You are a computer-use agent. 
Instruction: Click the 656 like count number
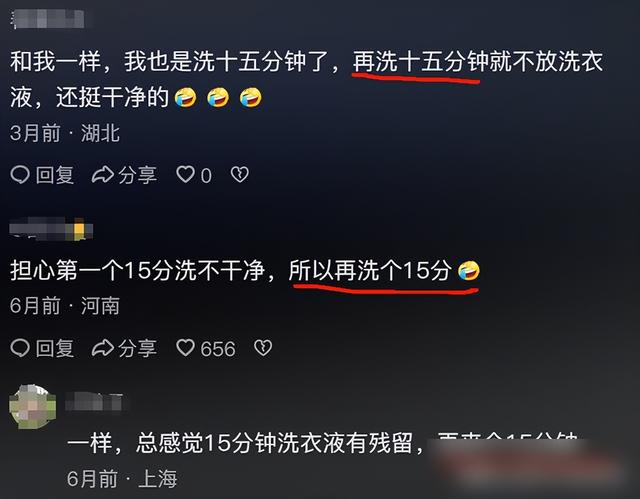[218, 349]
